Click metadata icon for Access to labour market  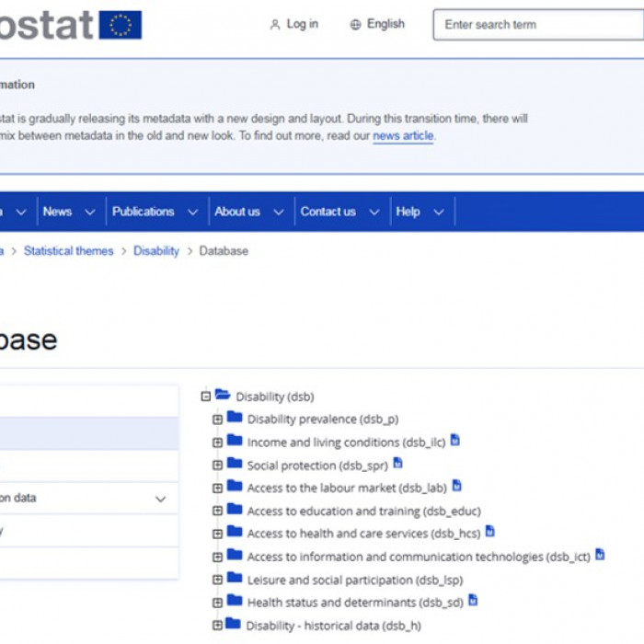click(x=457, y=486)
